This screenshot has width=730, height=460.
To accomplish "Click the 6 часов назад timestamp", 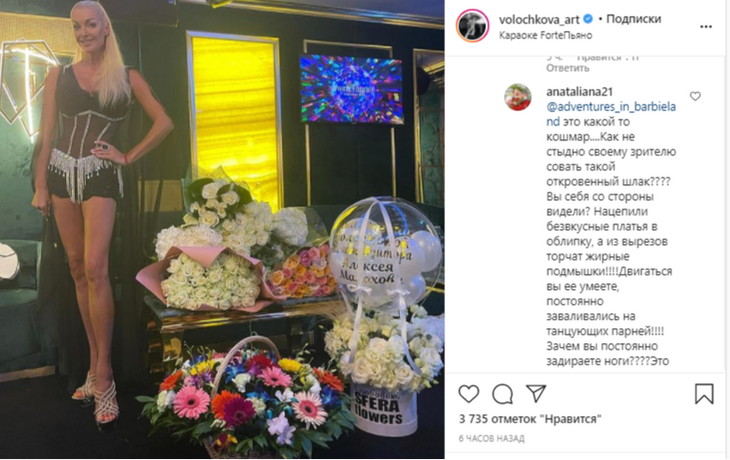I will click(492, 438).
